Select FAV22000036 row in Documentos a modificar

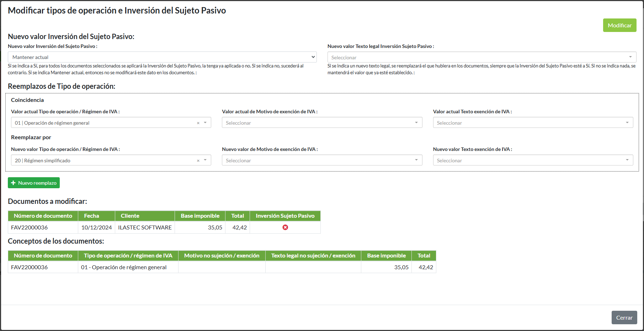click(x=30, y=227)
